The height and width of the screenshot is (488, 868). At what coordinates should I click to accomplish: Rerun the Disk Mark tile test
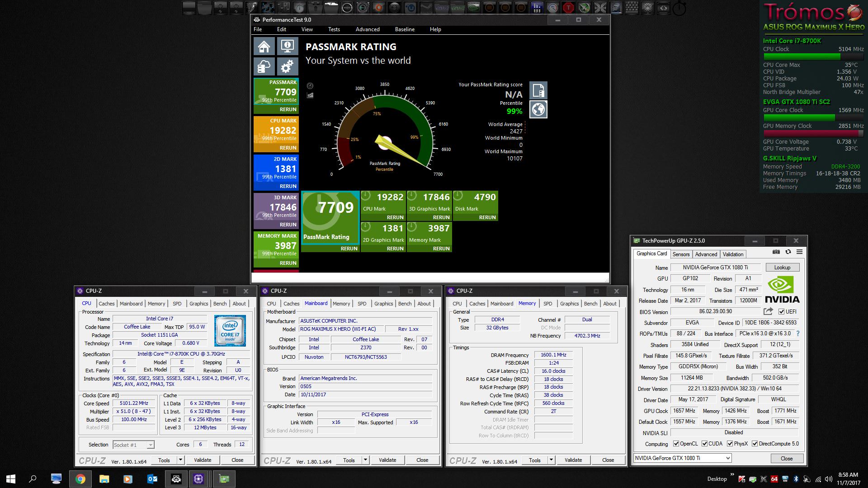click(487, 217)
